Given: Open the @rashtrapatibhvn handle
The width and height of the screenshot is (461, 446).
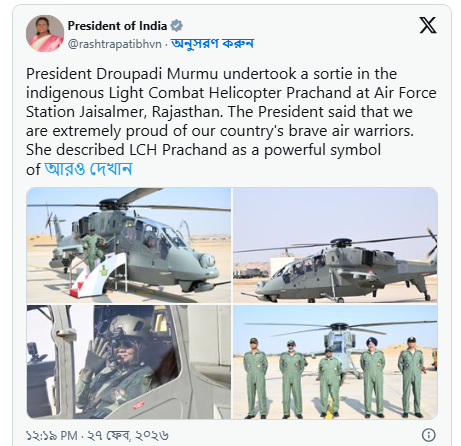Looking at the screenshot, I should pos(115,44).
